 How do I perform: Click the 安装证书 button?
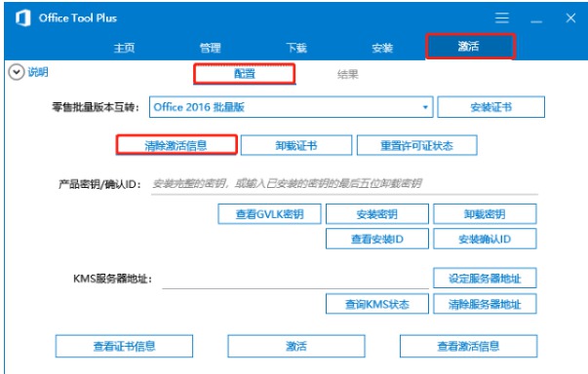point(490,107)
